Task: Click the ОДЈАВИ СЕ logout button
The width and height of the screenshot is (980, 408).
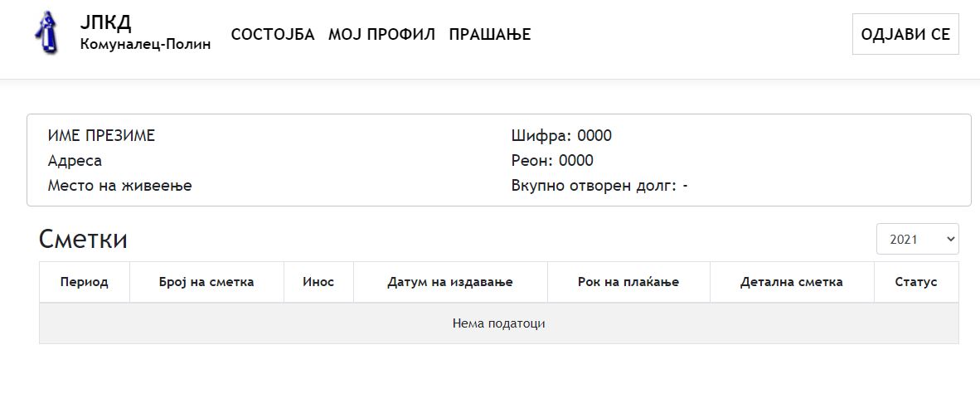Action: [905, 34]
